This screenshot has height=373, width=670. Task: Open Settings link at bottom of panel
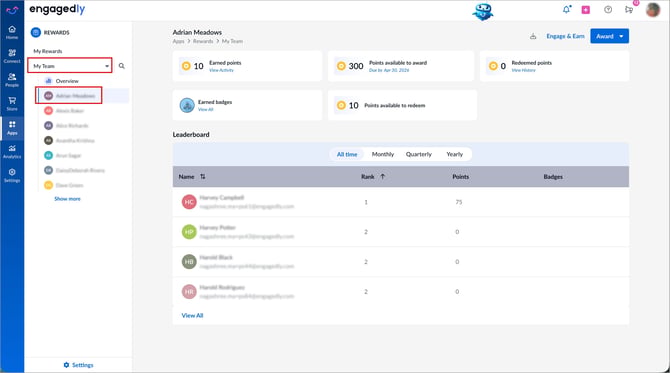[x=79, y=365]
